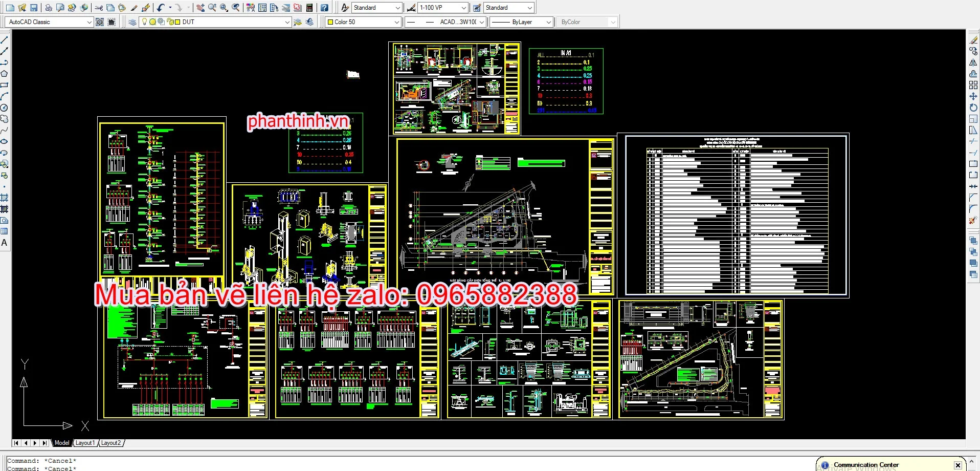980x471 pixels.
Task: Jump to last layout tab arrow
Action: pos(44,443)
